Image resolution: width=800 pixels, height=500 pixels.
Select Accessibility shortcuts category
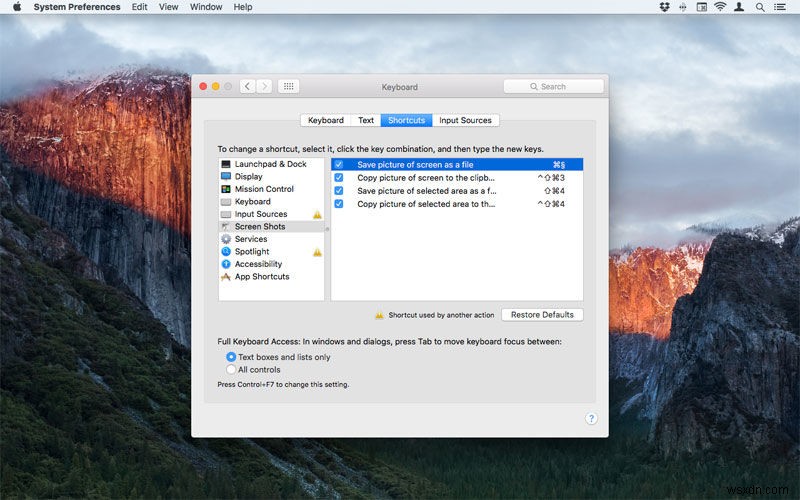(258, 264)
